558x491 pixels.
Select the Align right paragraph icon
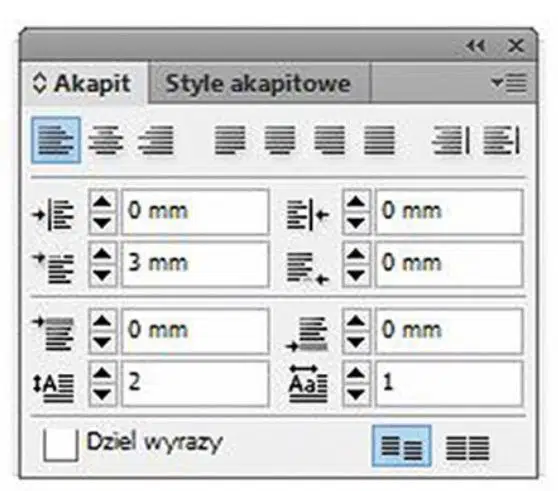[156, 140]
